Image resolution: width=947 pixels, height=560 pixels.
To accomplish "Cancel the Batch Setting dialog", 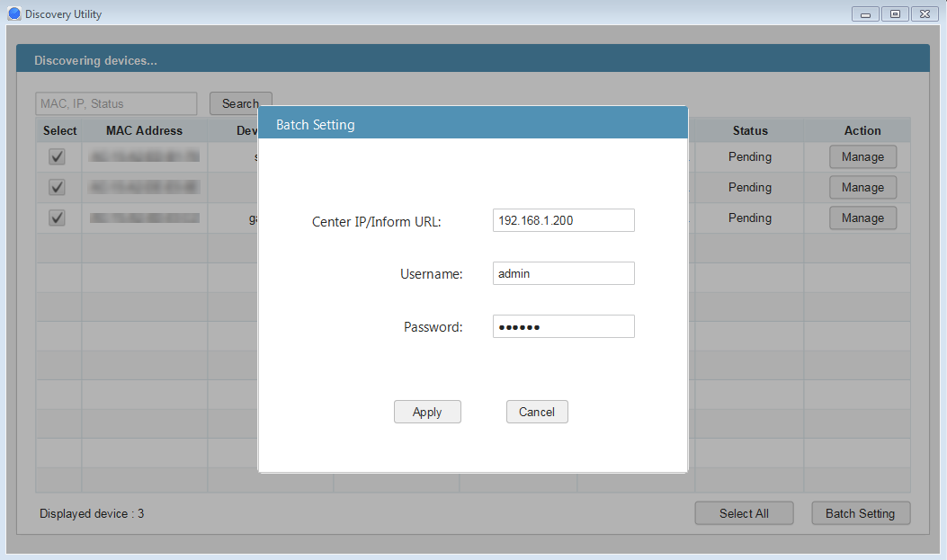I will click(537, 412).
